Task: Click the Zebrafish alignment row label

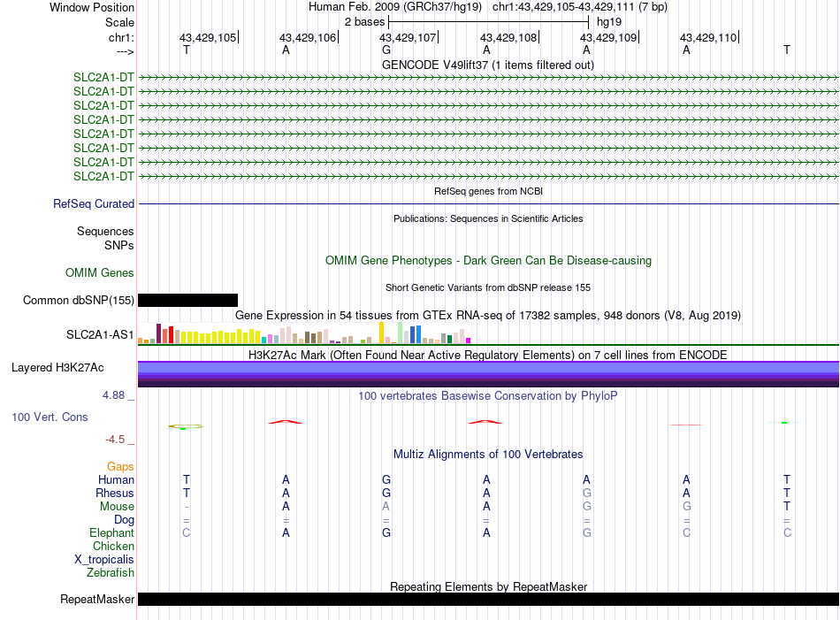Action: [x=111, y=573]
